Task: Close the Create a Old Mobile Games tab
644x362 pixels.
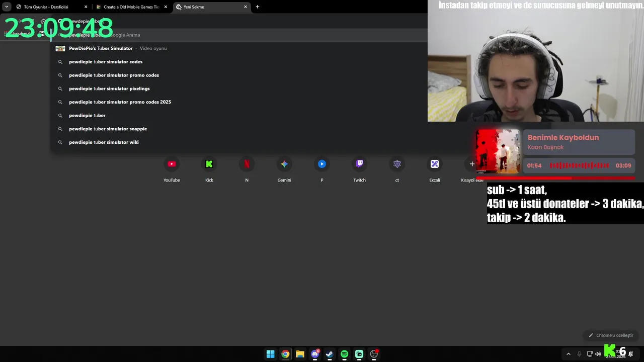Action: click(x=166, y=7)
